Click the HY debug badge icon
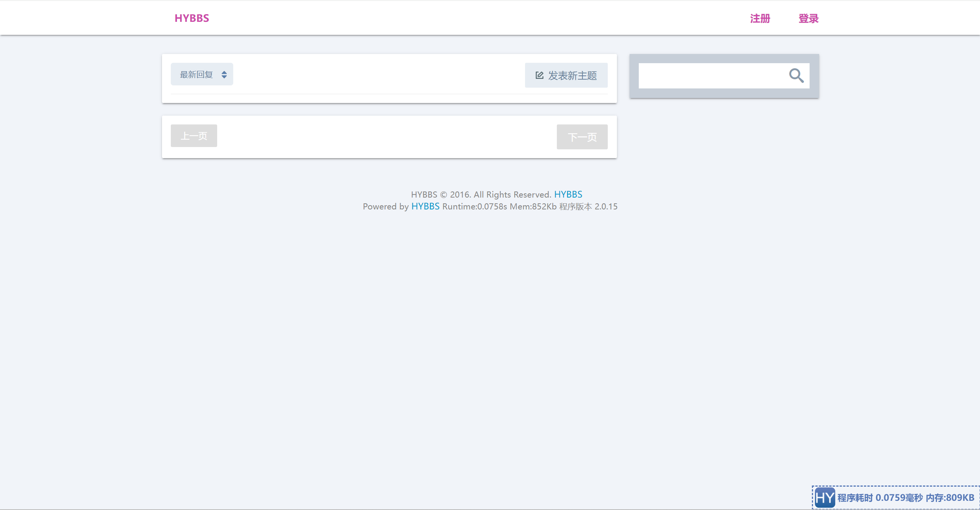 (825, 498)
